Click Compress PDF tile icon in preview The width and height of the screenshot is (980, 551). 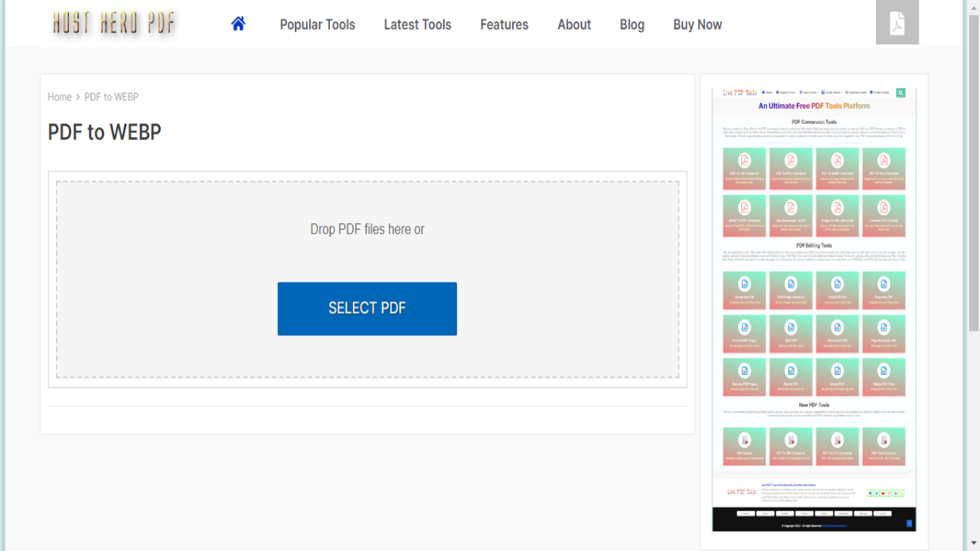coord(744,285)
